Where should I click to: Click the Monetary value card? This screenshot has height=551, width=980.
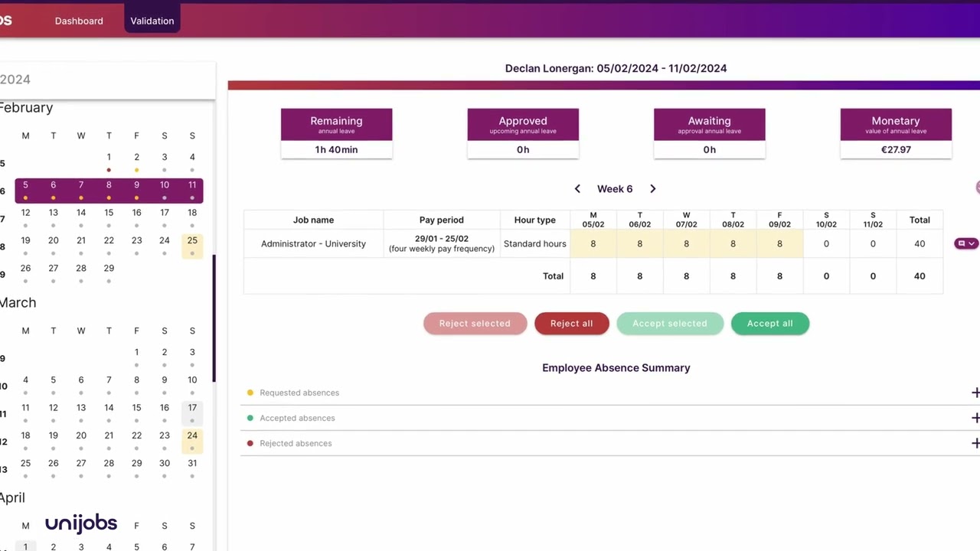tap(896, 134)
